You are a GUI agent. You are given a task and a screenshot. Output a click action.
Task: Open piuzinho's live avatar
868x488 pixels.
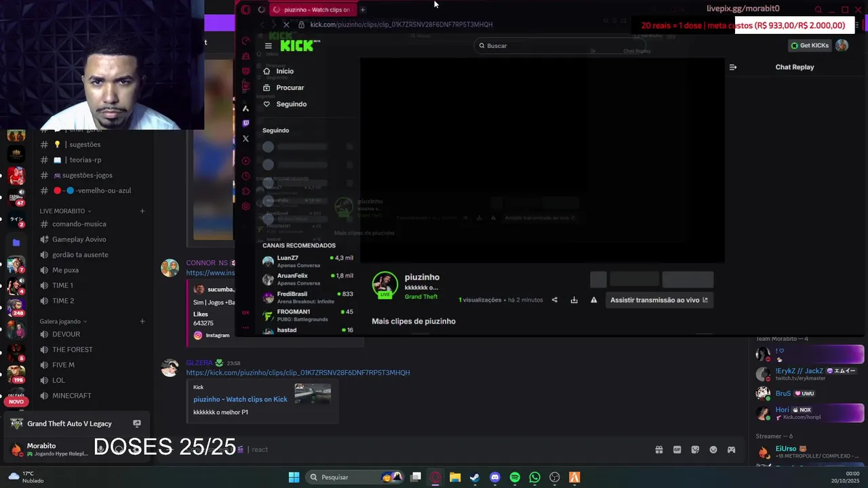[385, 285]
